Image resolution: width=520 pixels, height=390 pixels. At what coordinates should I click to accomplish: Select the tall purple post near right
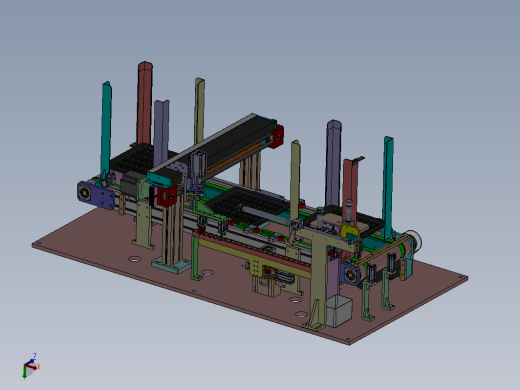click(333, 163)
